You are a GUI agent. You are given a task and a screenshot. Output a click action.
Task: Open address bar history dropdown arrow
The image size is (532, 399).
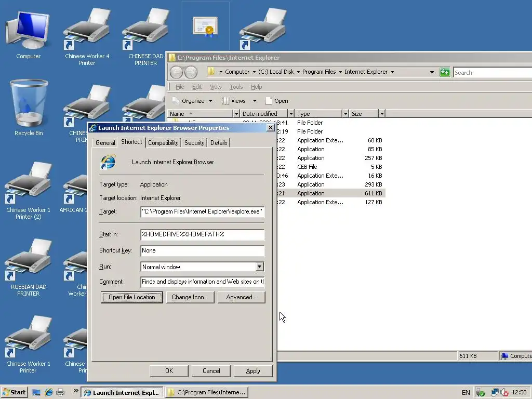(432, 72)
